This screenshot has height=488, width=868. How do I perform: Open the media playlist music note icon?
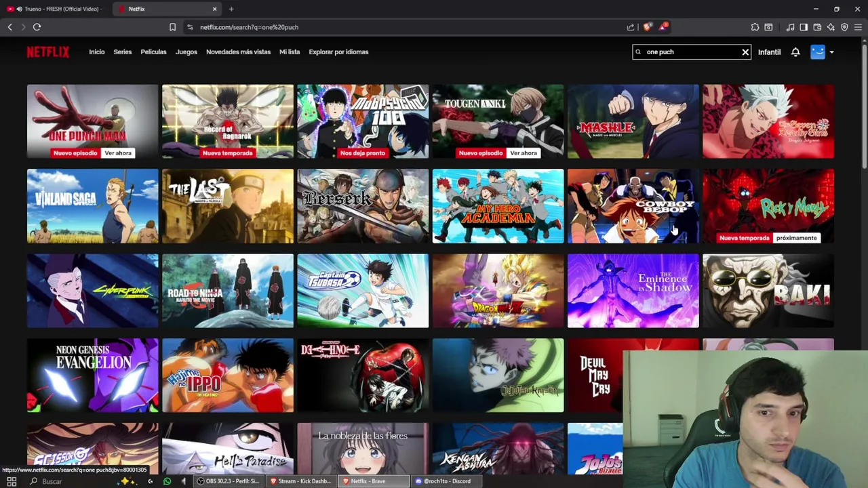click(790, 27)
